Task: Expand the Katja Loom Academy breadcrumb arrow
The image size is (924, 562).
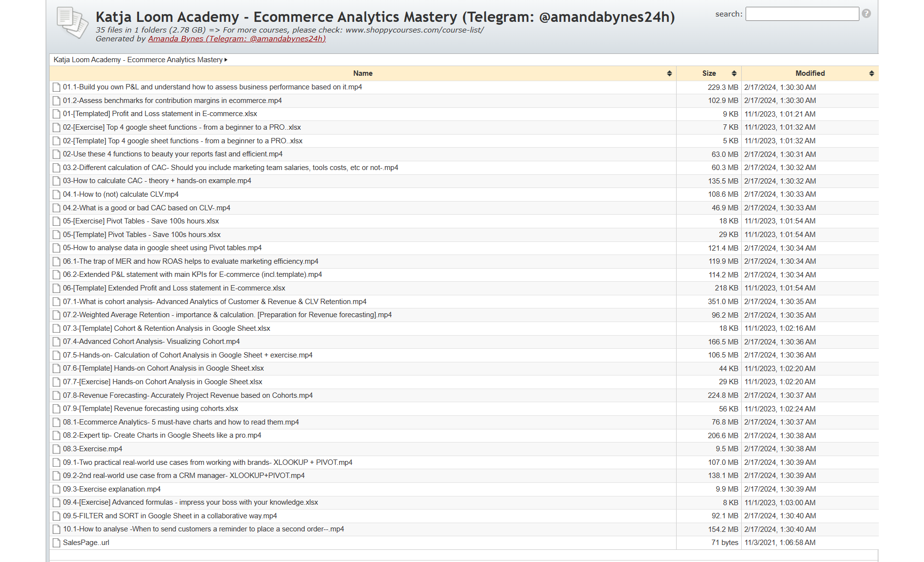Action: [226, 60]
